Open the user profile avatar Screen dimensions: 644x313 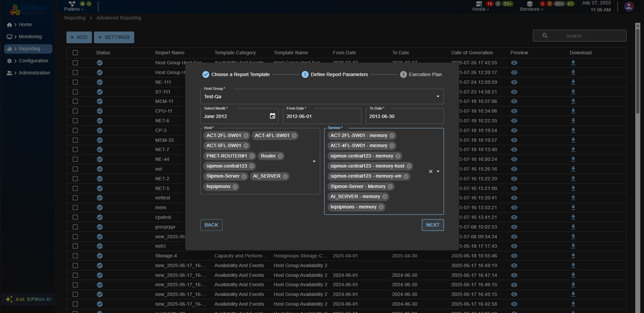coord(629,6)
